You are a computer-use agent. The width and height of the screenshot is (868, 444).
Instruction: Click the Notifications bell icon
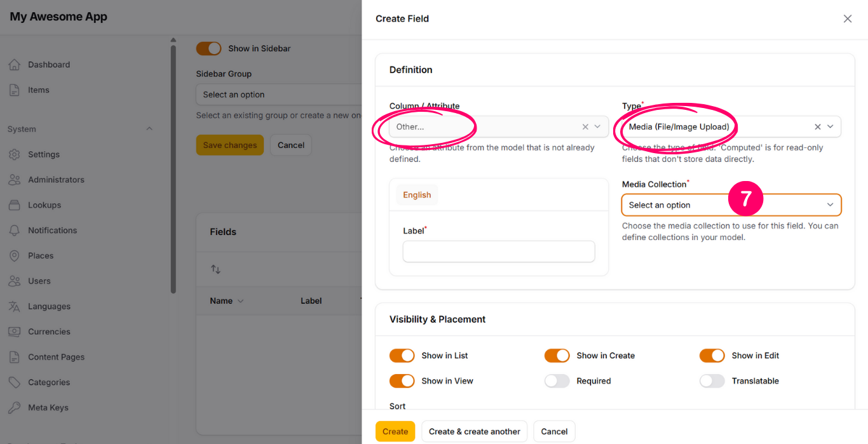pos(14,231)
